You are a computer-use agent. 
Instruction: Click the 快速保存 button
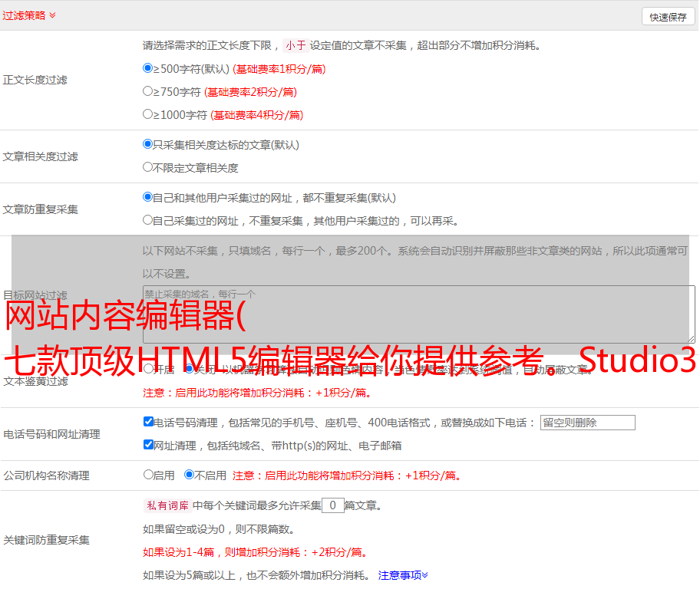668,17
